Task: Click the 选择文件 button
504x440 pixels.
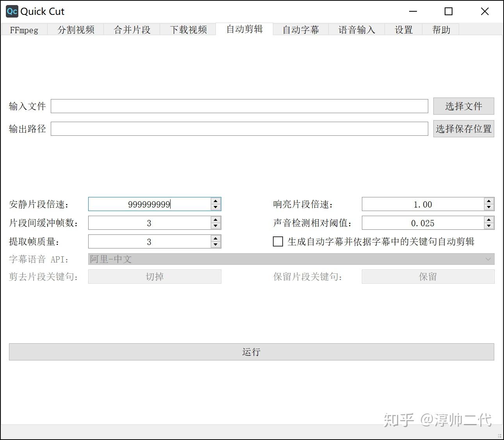Action: pyautogui.click(x=463, y=106)
